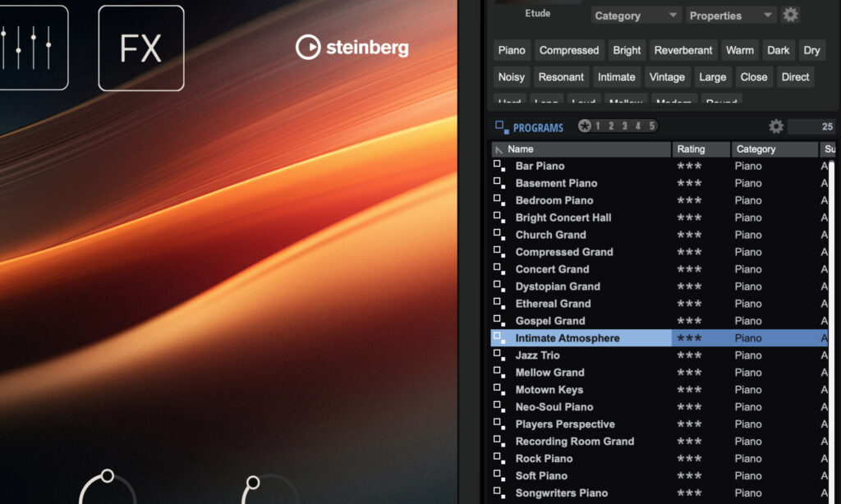Screen dimensions: 841x504
Task: Click the program icon beside Songwriters Piano
Action: pyautogui.click(x=499, y=493)
